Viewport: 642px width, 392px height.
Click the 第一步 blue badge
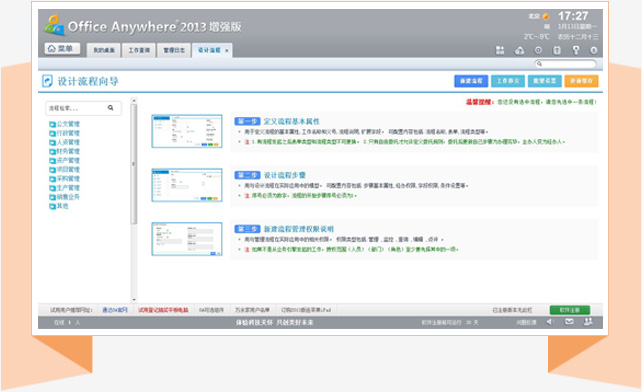click(247, 121)
